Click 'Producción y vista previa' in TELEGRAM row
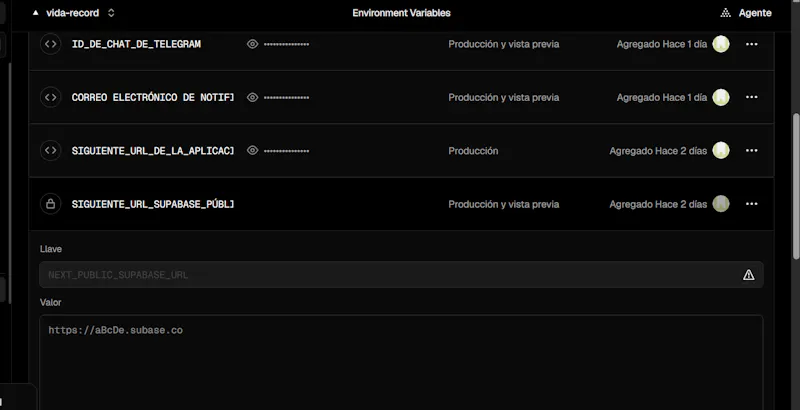 [x=504, y=44]
